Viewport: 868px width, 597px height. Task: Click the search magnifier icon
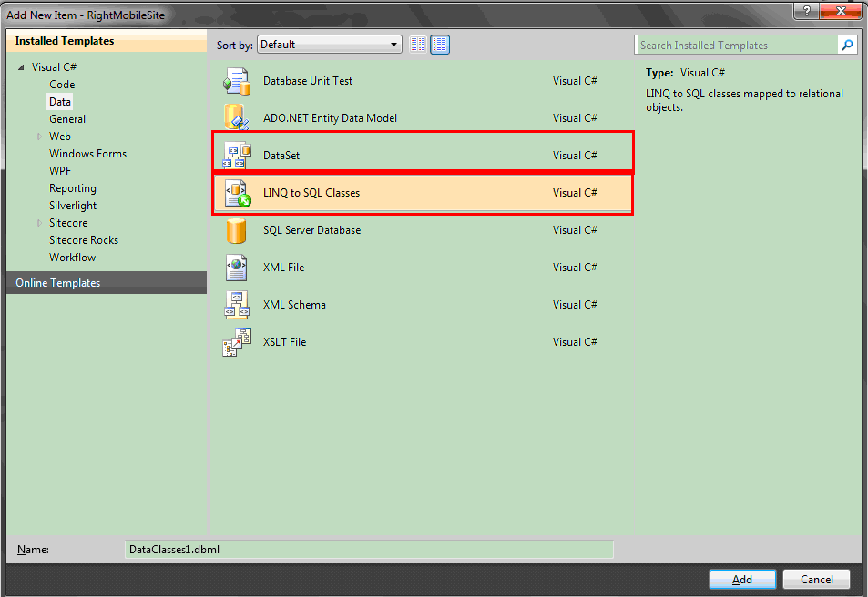pyautogui.click(x=847, y=45)
